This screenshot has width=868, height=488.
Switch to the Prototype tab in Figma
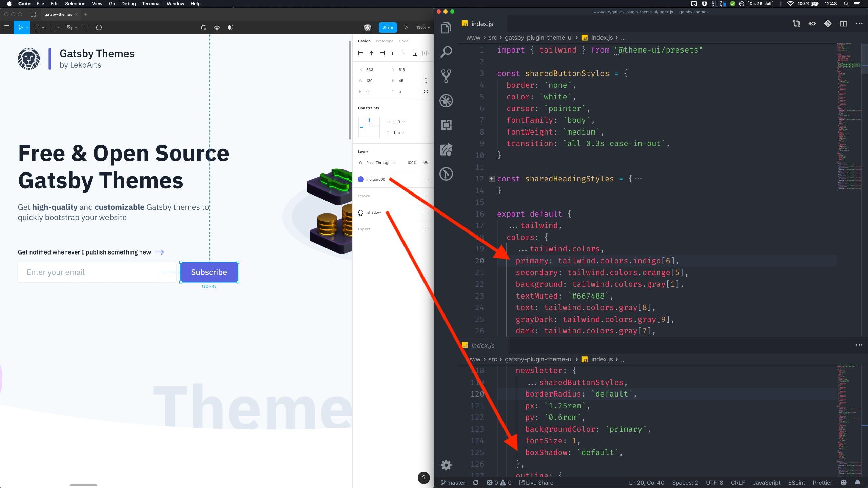point(384,41)
